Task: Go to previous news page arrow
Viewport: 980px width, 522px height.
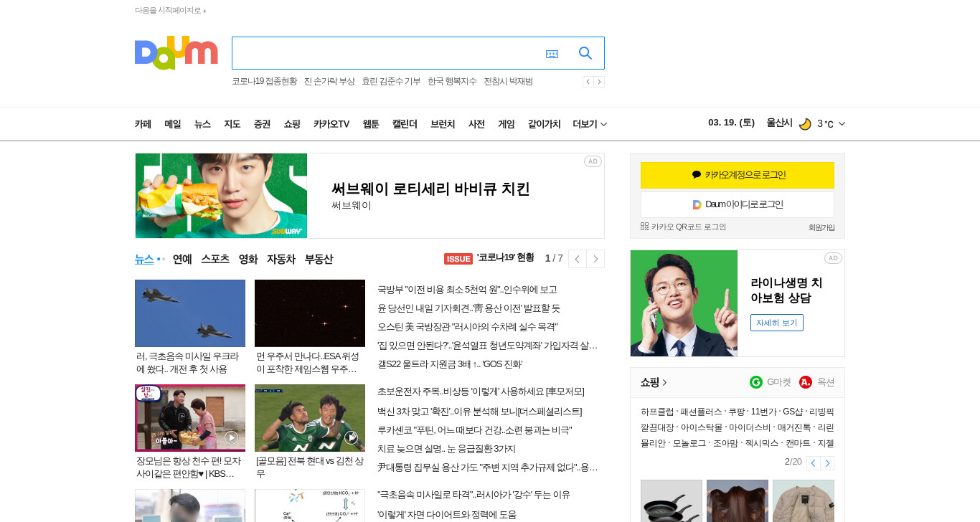Action: [x=578, y=259]
